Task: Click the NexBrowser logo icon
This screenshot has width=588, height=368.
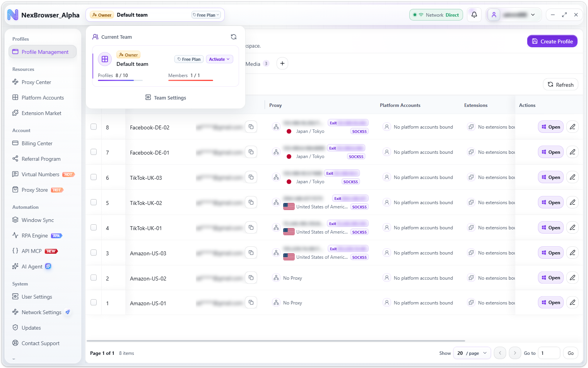Action: [x=13, y=15]
